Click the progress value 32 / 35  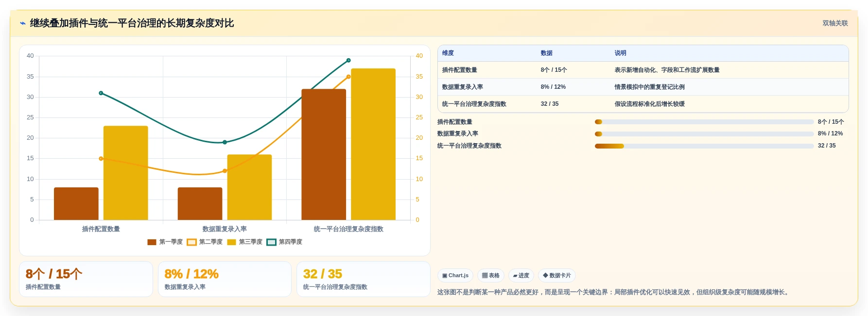pos(827,146)
